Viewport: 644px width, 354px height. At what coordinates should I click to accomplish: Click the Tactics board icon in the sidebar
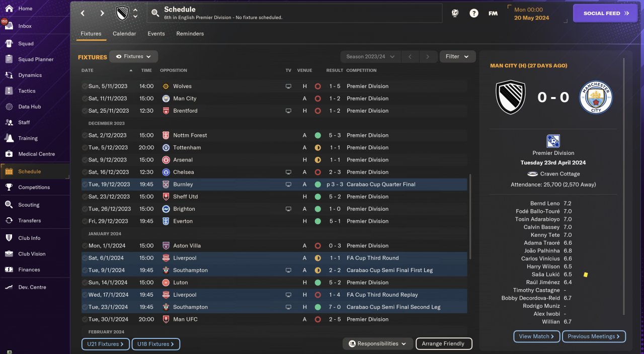(x=9, y=91)
